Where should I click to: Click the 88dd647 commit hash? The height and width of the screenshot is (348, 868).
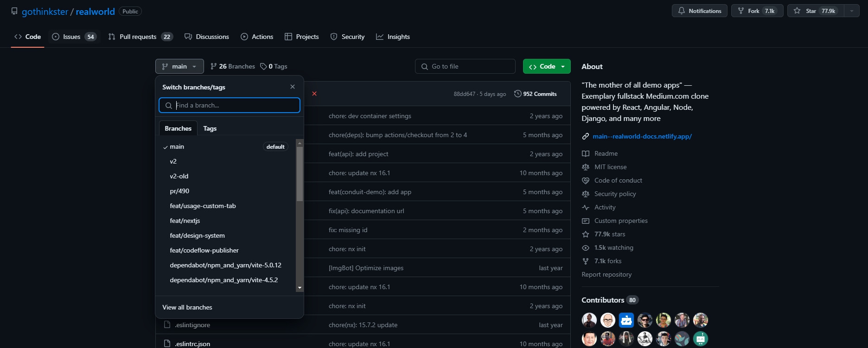(465, 94)
